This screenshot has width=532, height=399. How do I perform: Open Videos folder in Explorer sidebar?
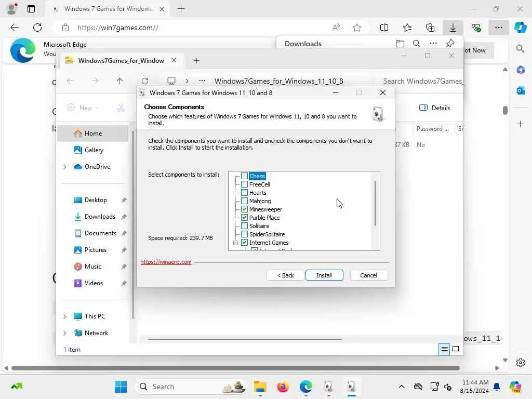[x=92, y=283]
